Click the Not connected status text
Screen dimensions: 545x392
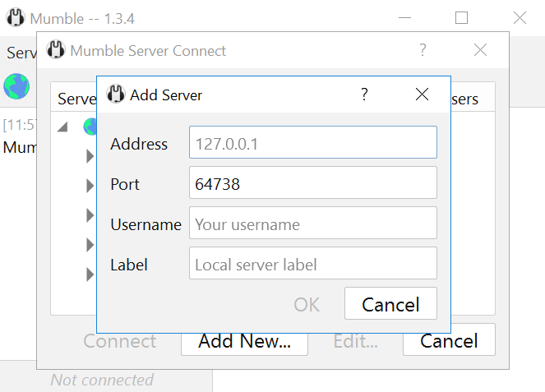pyautogui.click(x=102, y=380)
